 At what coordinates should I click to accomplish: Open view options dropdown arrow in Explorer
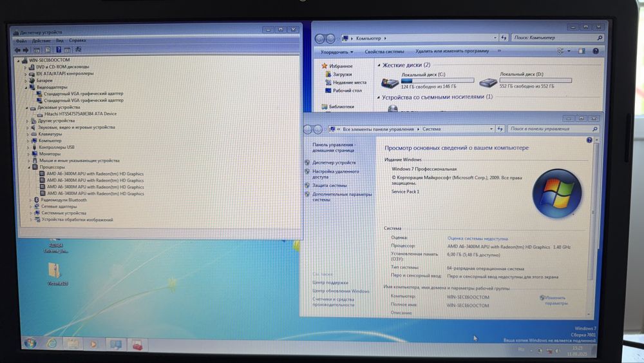tap(569, 52)
